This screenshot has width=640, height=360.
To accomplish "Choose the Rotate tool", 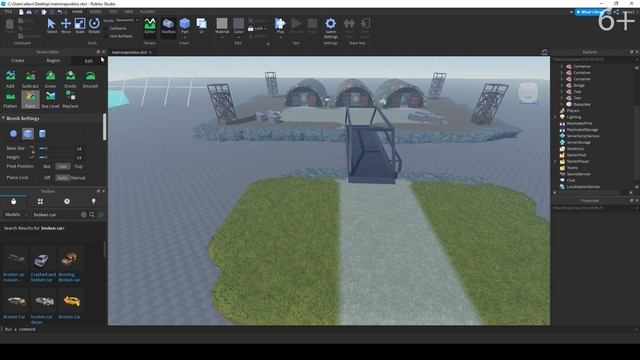I will pyautogui.click(x=94, y=26).
